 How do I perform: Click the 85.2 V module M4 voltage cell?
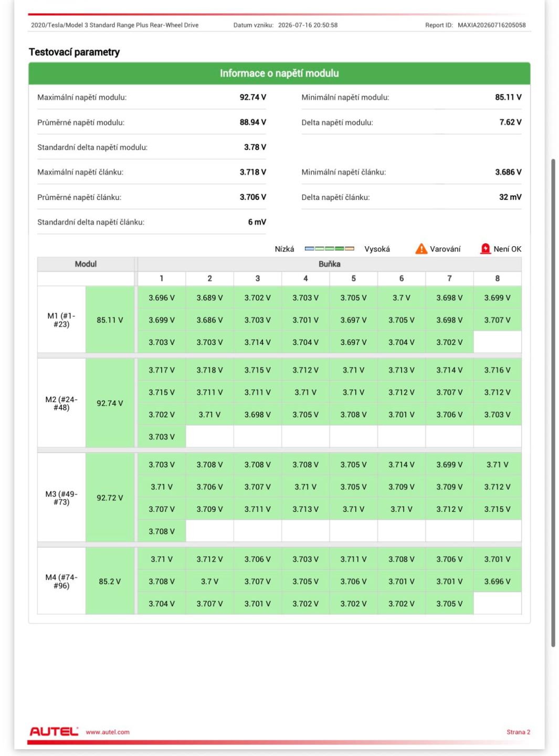coord(110,581)
